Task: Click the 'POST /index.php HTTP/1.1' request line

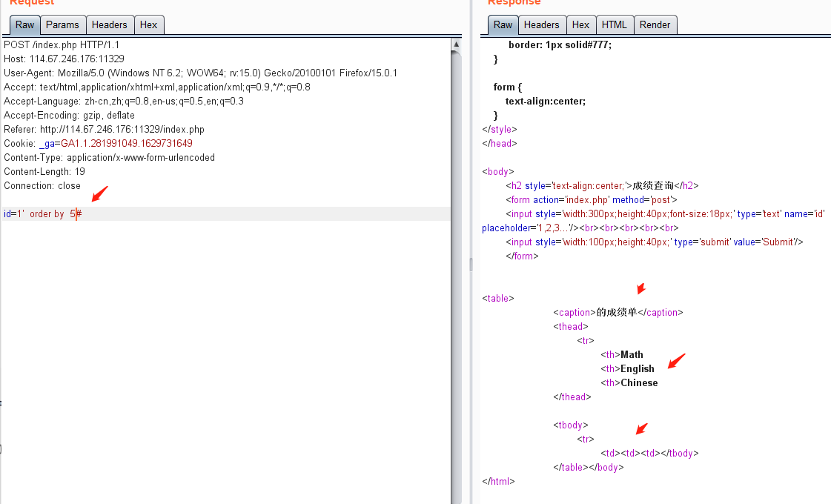Action: click(x=62, y=45)
